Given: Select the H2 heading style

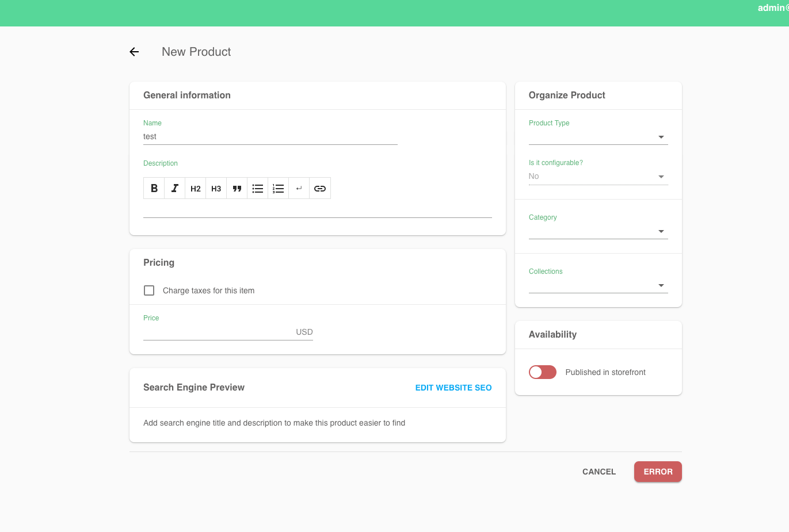Looking at the screenshot, I should click(x=195, y=188).
